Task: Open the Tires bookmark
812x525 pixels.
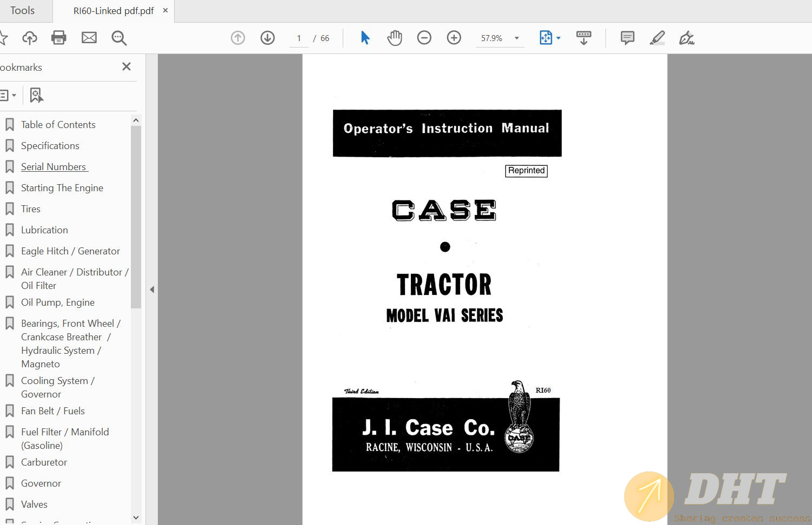Action: [x=31, y=209]
